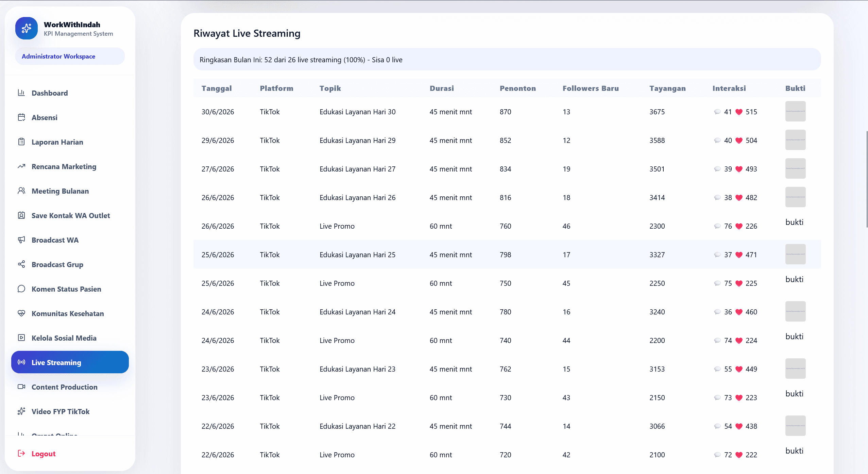Open the bukti link for 24/6/2026 Live Promo
This screenshot has height=474, width=868.
(794, 337)
